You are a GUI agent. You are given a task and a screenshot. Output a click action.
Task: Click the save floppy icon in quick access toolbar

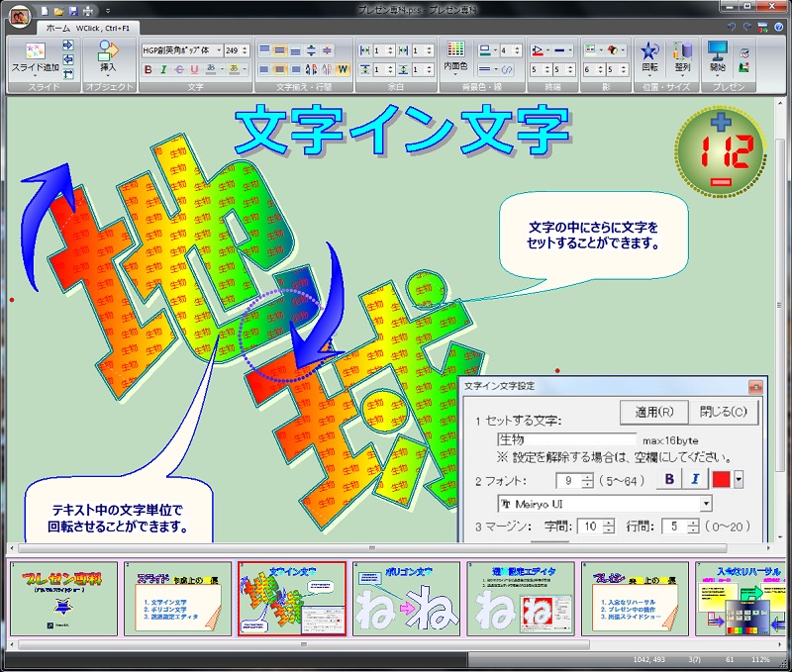coord(75,10)
